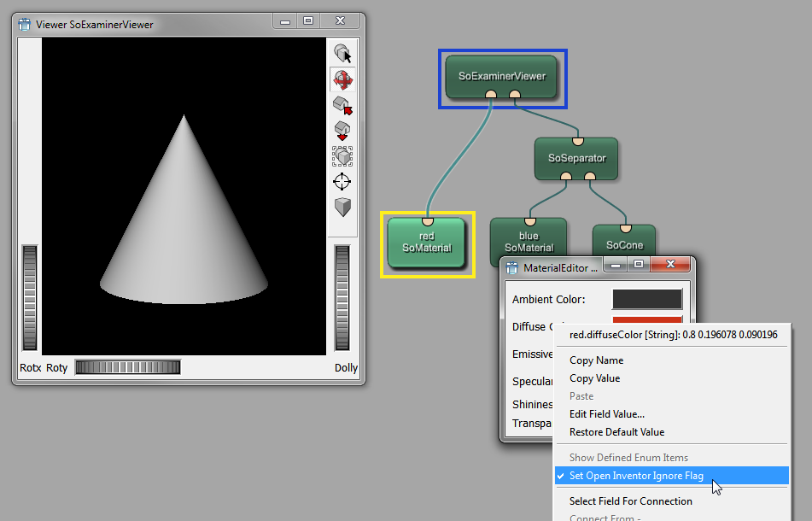Toggle the perspective camera cube icon
The height and width of the screenshot is (521, 812).
click(342, 207)
